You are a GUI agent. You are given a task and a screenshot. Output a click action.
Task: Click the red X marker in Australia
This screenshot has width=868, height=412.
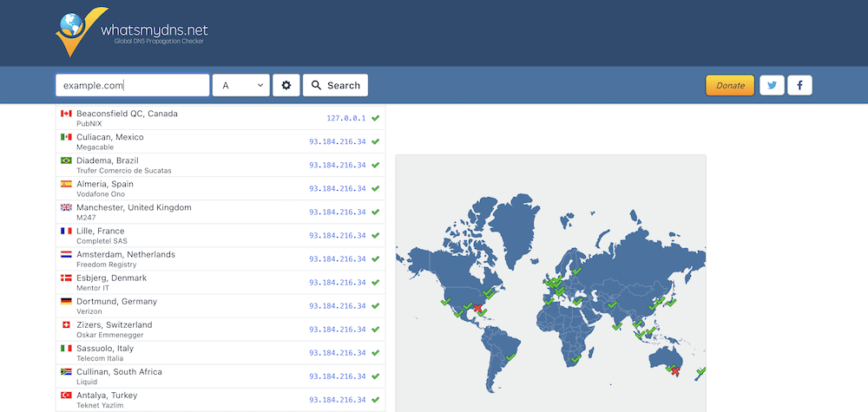[675, 371]
